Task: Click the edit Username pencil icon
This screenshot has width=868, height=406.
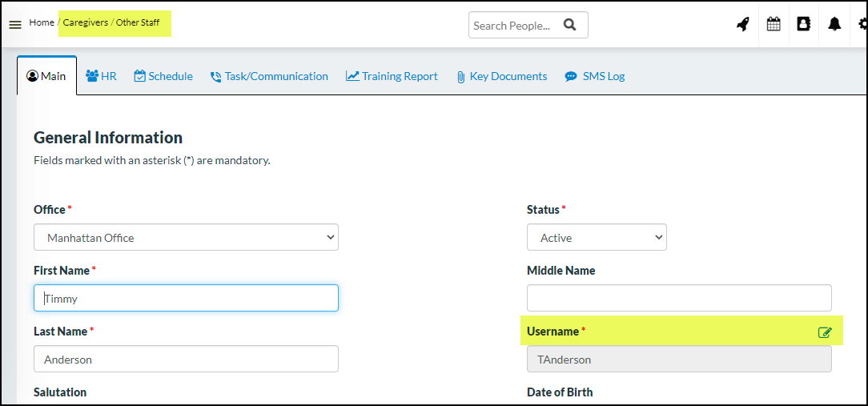Action: point(825,332)
